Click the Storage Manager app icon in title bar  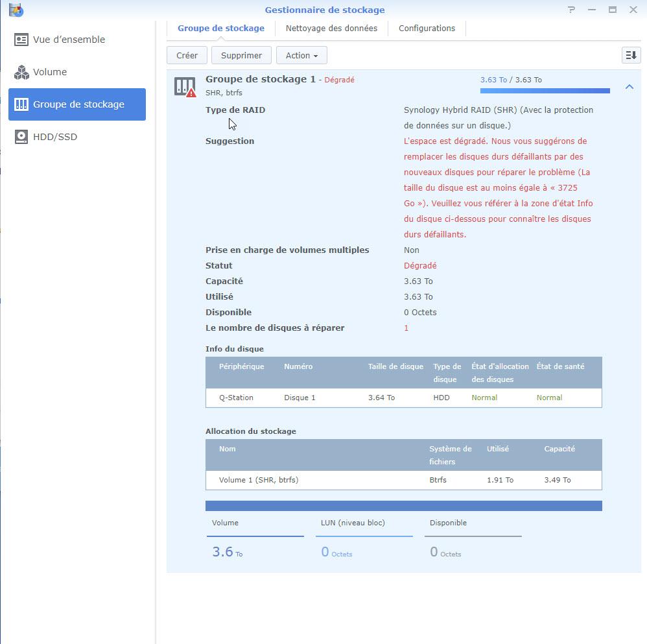[x=16, y=10]
